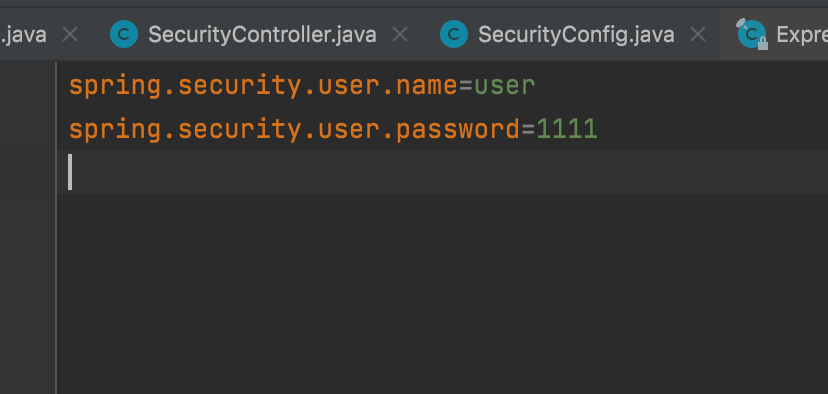Select the leftmost truncated .java tab

pos(23,35)
